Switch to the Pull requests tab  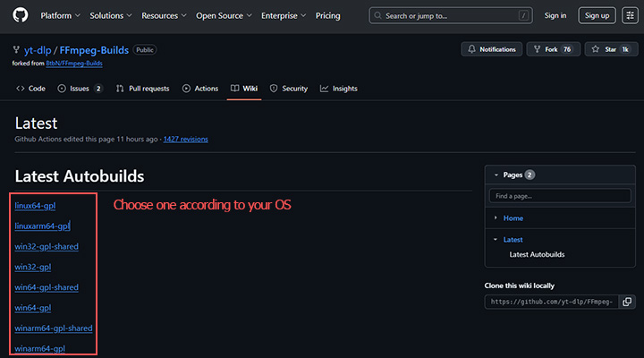click(142, 89)
